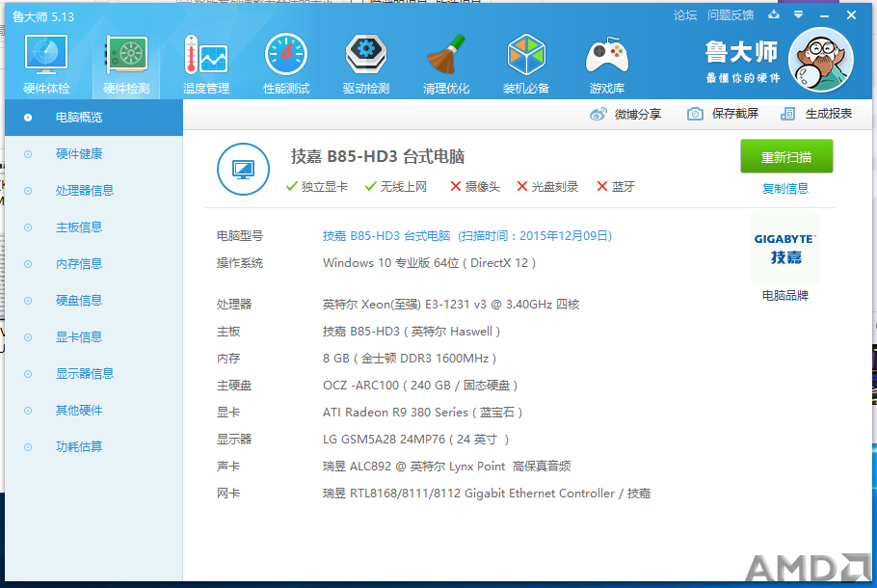The height and width of the screenshot is (588, 877).
Task: Click the report icon for 生成报表
Action: pos(787,114)
